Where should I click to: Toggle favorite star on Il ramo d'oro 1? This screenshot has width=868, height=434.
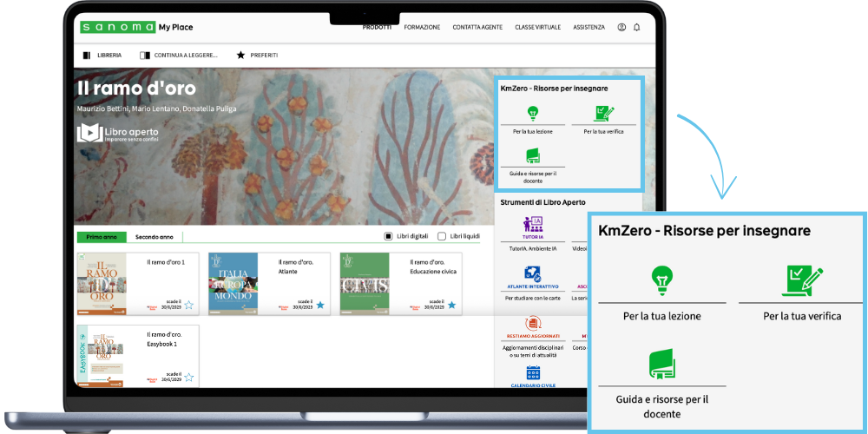point(188,305)
